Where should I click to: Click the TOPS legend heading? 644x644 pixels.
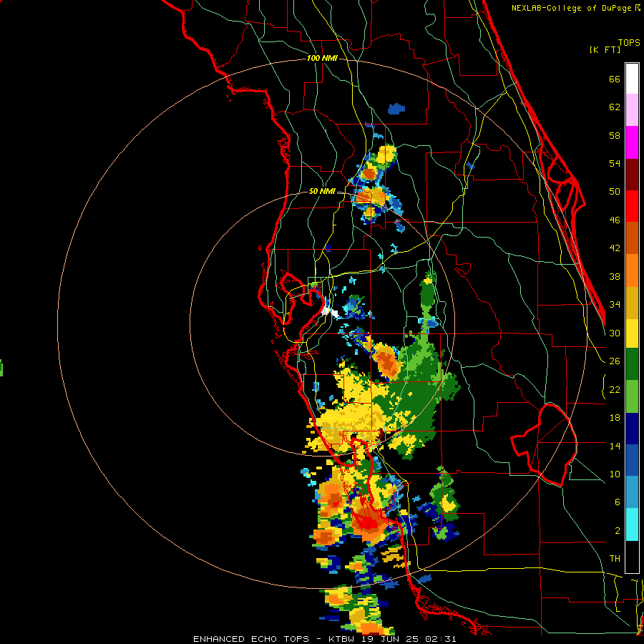(629, 42)
